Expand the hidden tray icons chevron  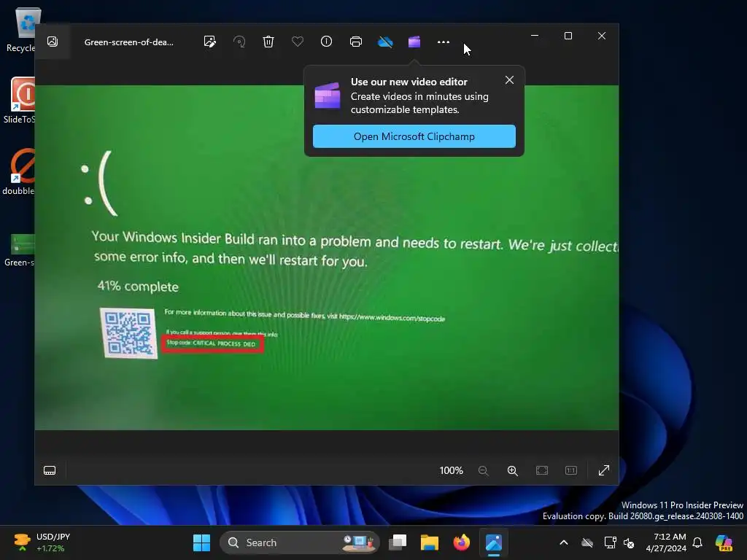point(564,542)
